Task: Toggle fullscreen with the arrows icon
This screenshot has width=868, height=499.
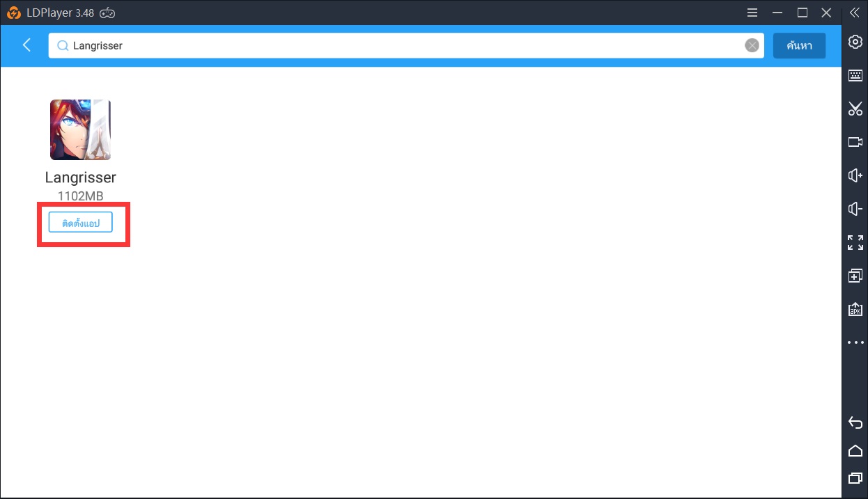Action: (855, 242)
